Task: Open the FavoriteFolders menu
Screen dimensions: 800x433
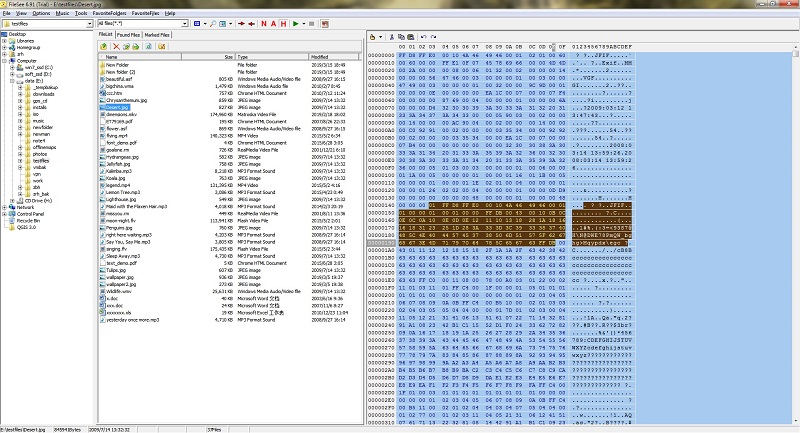Action: (x=109, y=13)
